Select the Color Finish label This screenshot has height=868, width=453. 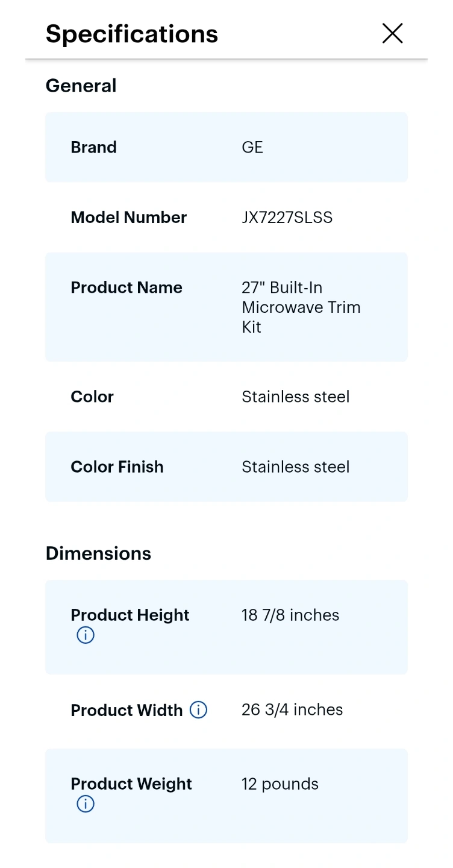(117, 467)
